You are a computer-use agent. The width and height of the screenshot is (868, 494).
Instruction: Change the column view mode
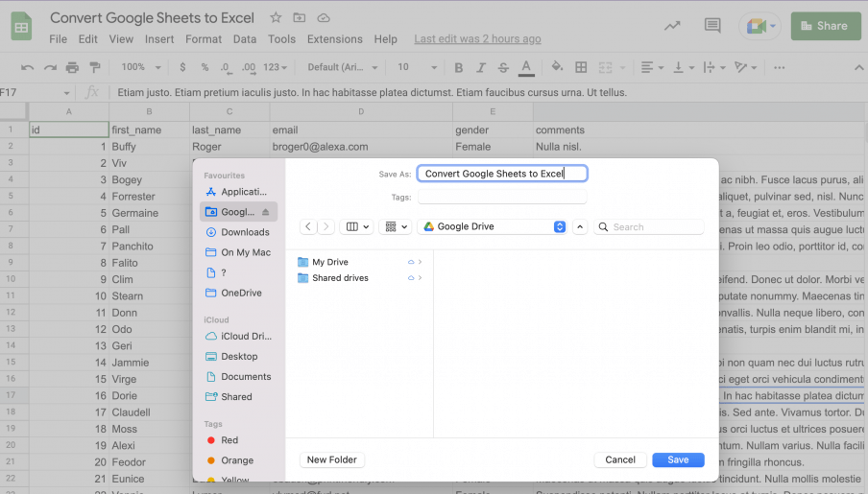pos(357,226)
